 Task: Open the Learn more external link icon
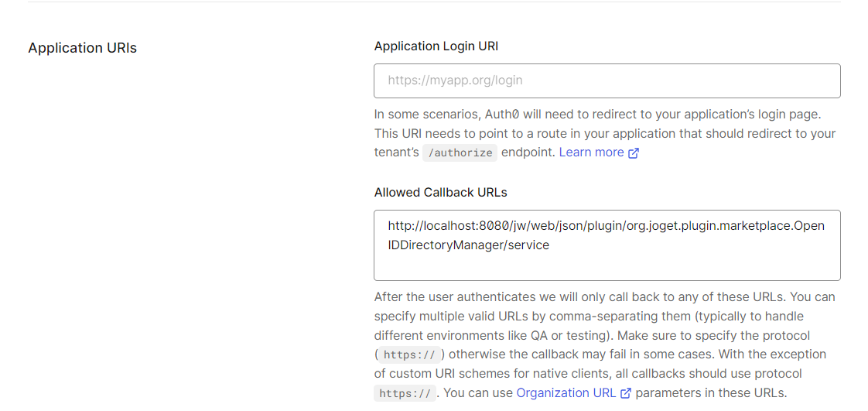click(634, 152)
